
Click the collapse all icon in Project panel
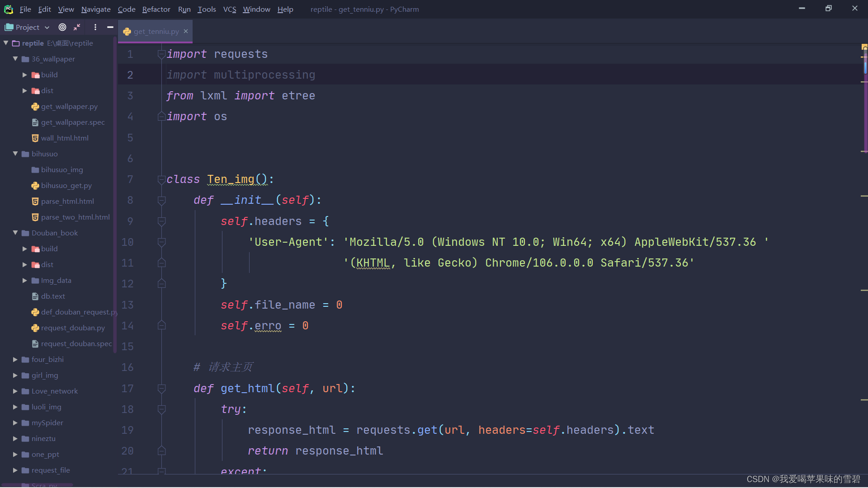pos(77,27)
